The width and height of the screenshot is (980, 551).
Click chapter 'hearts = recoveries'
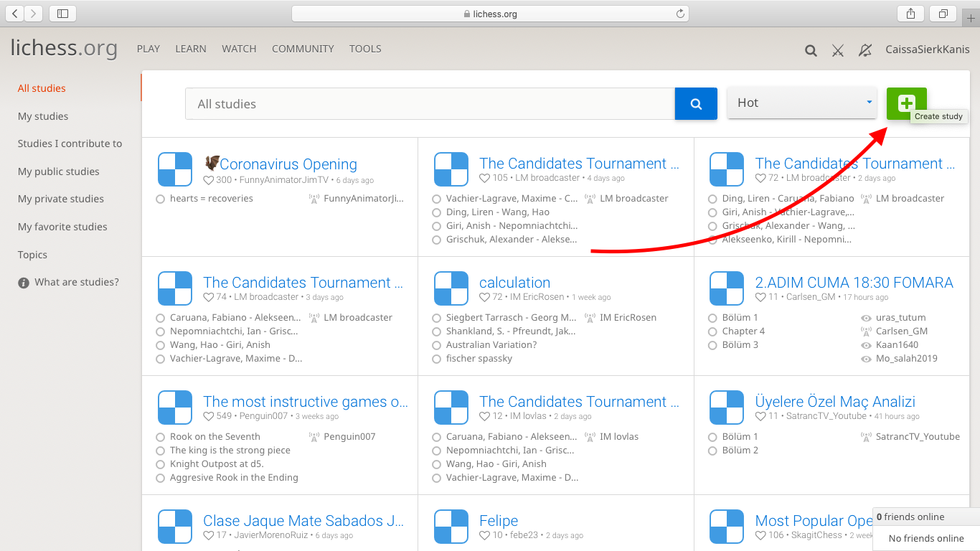click(x=212, y=199)
